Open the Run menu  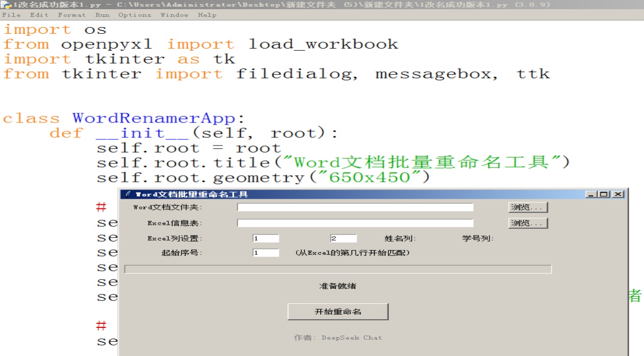[102, 15]
